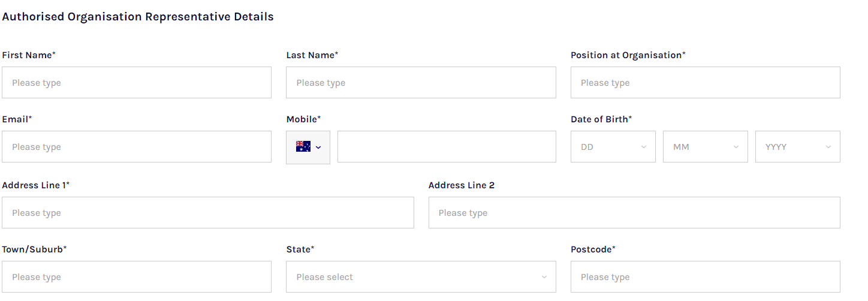Screen dimensions: 868x301
Task: Click the Address Line 2 field
Action: [x=634, y=213]
